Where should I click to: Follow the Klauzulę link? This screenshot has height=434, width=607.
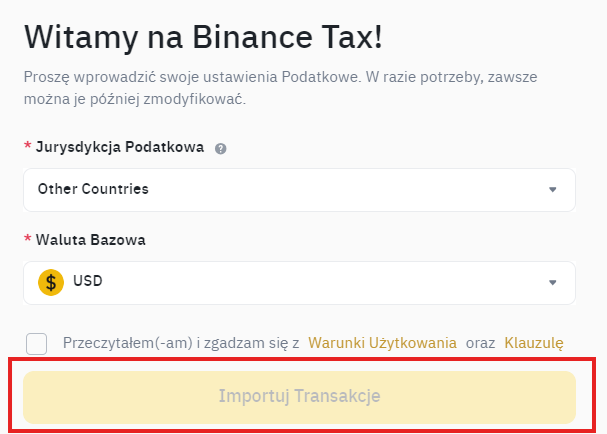[x=534, y=342]
